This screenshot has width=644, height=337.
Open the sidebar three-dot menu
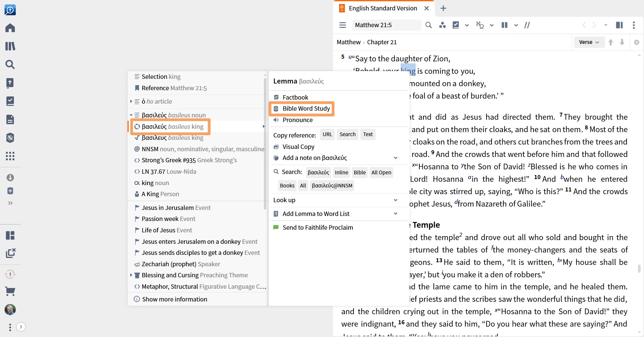(x=10, y=327)
